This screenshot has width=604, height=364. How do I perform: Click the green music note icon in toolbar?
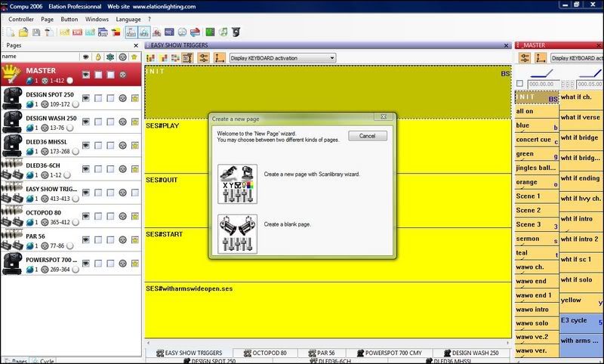tap(223, 32)
